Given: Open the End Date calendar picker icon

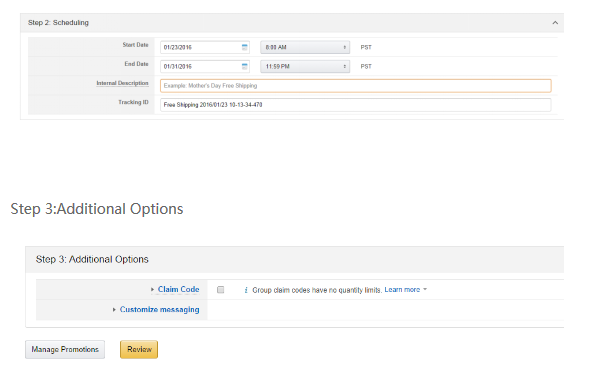Looking at the screenshot, I should coord(245,66).
